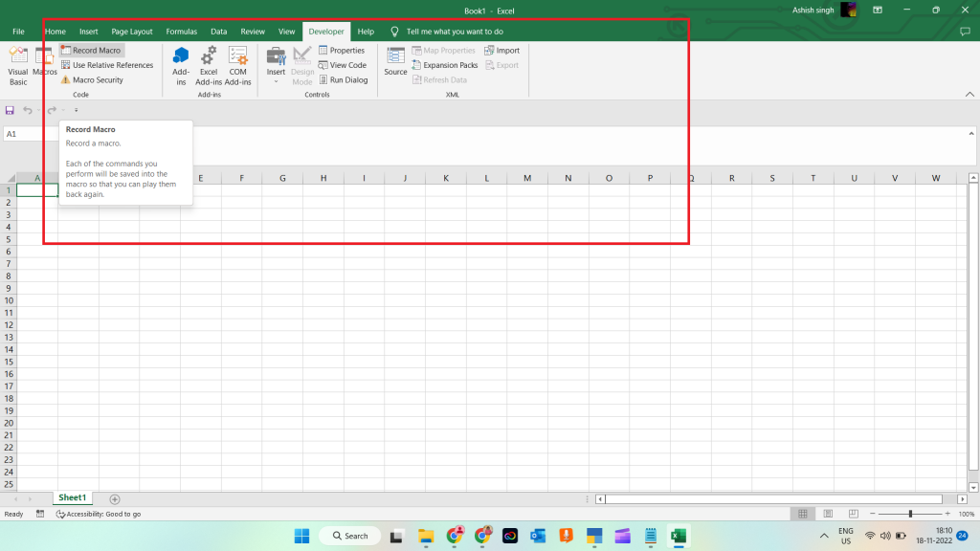Click Accessibility: Good to go
Screen dimensions: 980x551
[99, 514]
